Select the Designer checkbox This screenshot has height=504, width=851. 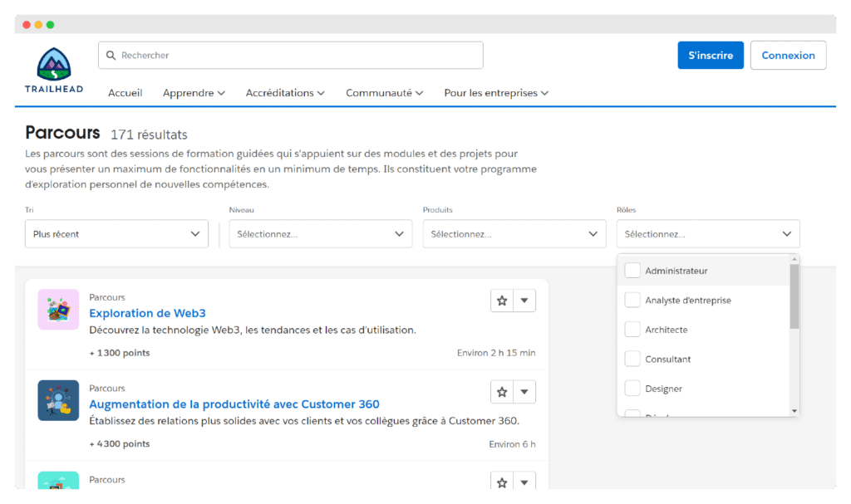(632, 389)
